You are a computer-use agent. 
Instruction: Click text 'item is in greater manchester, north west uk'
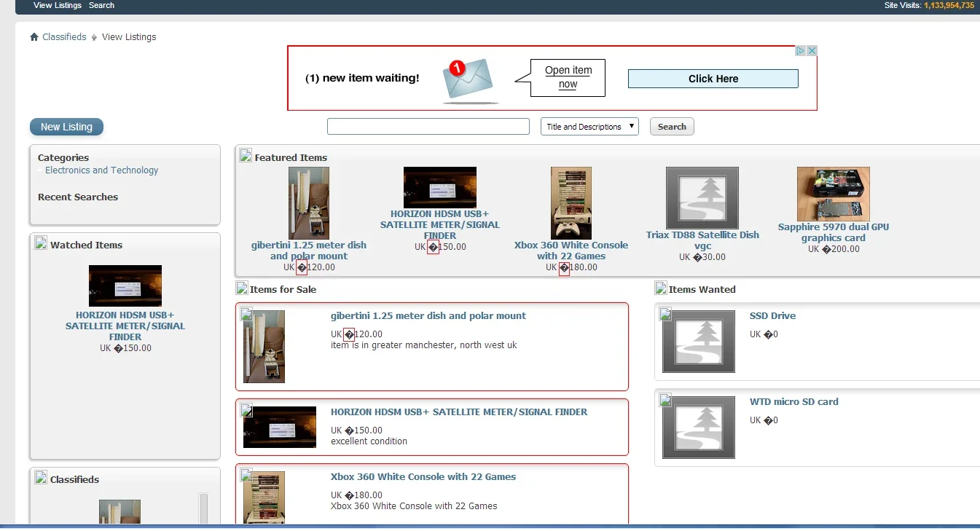(x=424, y=345)
